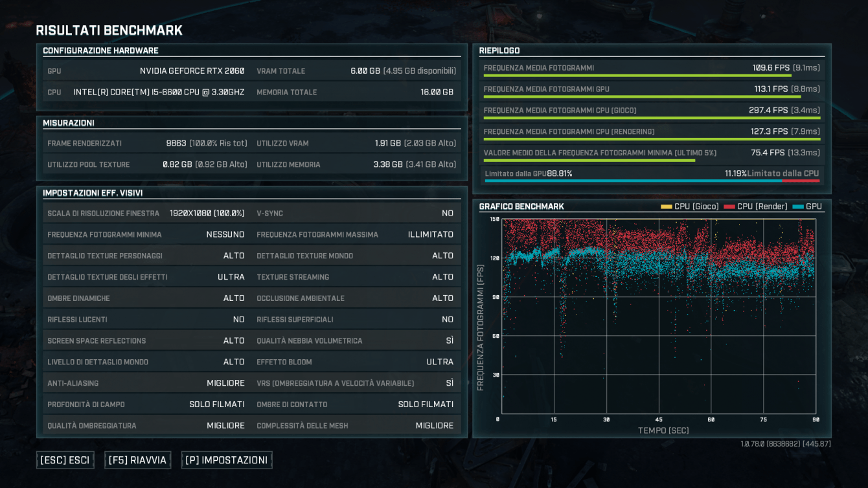
Task: Click the "INTEL(R) CORE(TM) I5-6600" CPU name
Action: pos(159,93)
